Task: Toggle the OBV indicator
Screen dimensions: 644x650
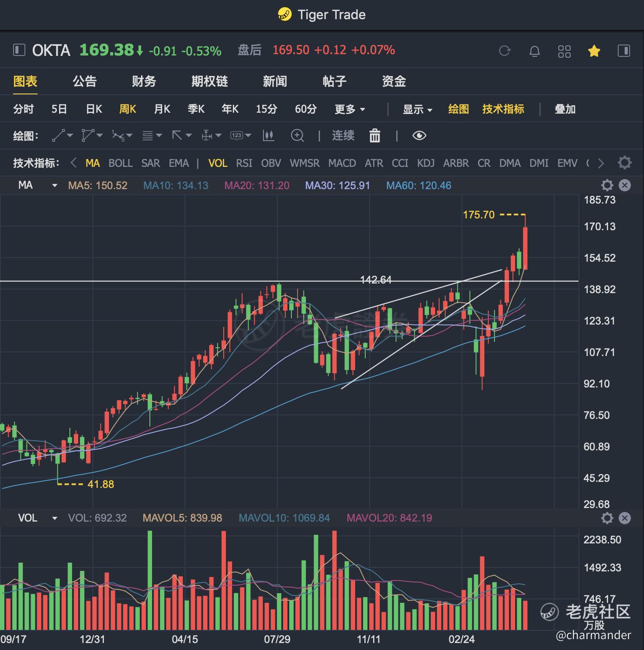Action: click(271, 163)
